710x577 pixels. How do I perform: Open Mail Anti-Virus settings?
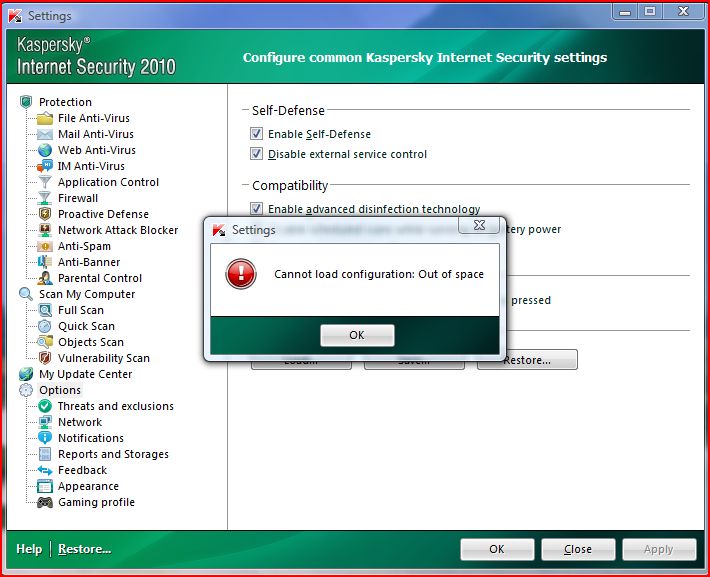click(x=96, y=134)
